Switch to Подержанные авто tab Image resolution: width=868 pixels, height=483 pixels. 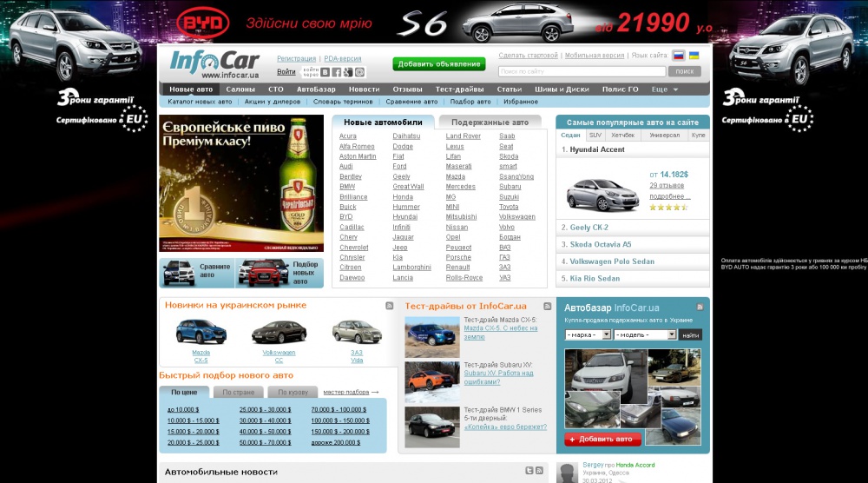click(490, 122)
